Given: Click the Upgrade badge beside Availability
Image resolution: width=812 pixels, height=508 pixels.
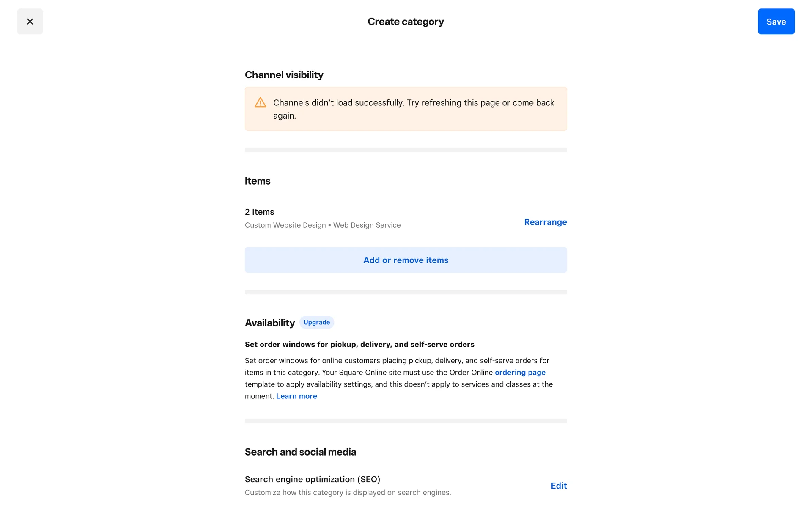Looking at the screenshot, I should 316,322.
